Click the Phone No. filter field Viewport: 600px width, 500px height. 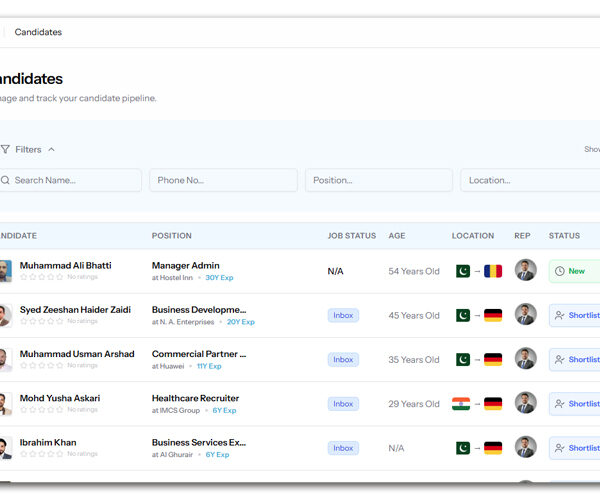(223, 180)
